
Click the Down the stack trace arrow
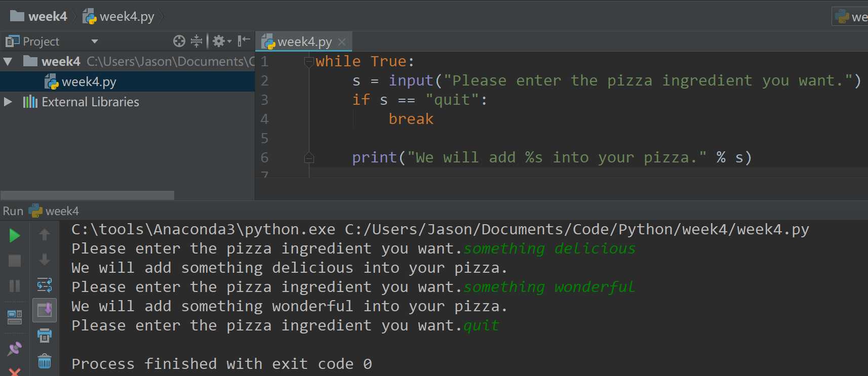click(45, 260)
